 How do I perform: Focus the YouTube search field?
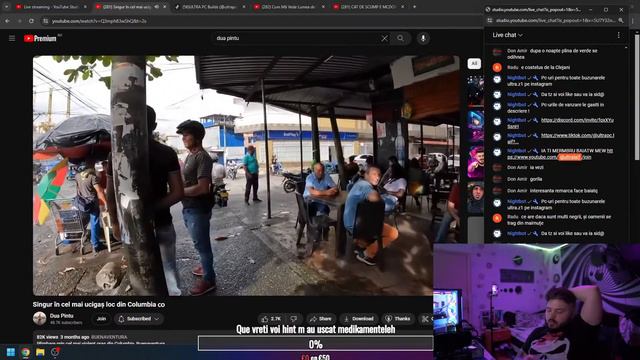(296, 38)
